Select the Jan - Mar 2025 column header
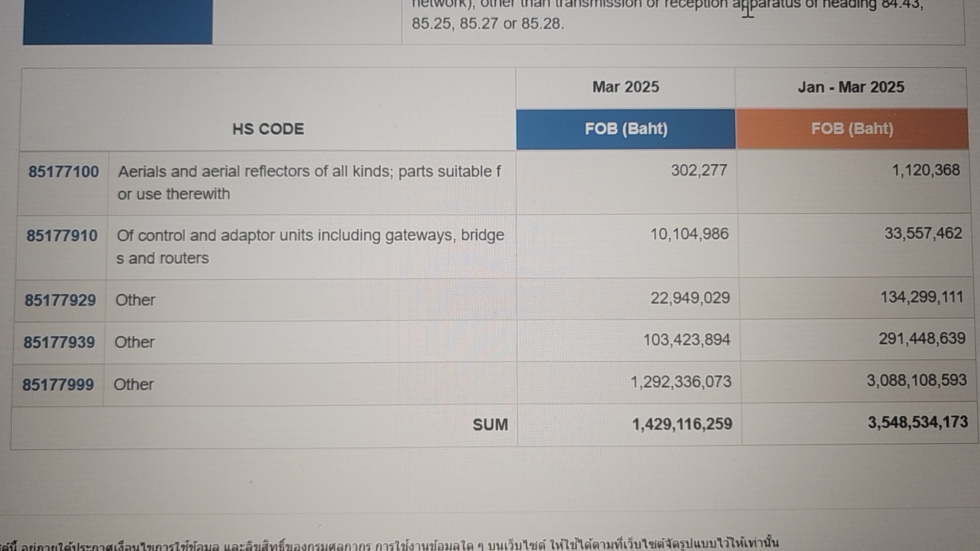Screen dimensions: 980x551 pyautogui.click(x=851, y=87)
